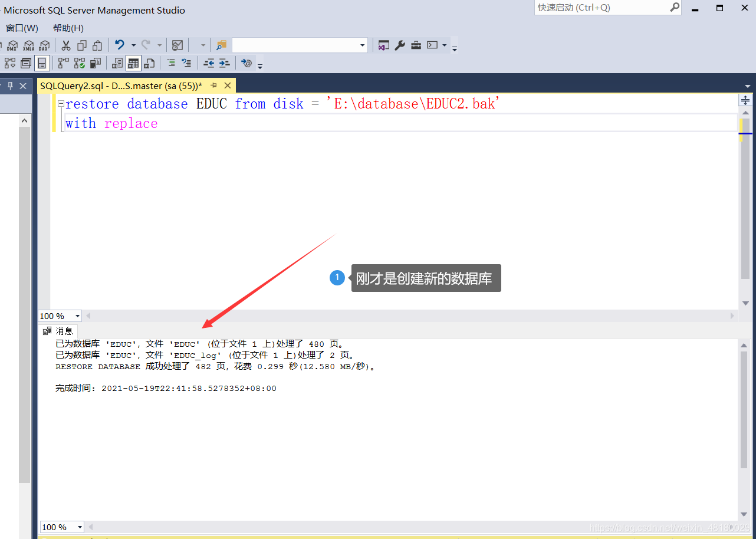Click the 完成时间 completion timestamp line

[x=166, y=389]
